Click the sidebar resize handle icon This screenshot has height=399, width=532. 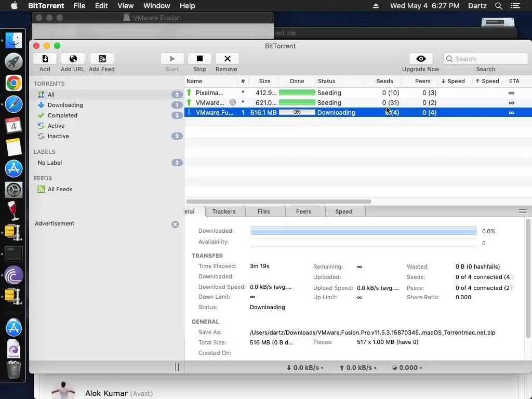[177, 367]
